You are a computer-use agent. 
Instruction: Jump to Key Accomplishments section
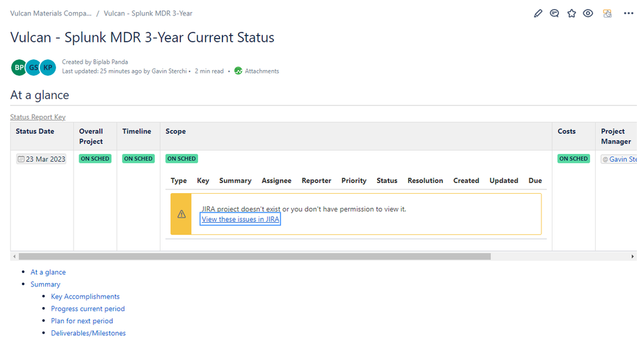click(x=85, y=297)
